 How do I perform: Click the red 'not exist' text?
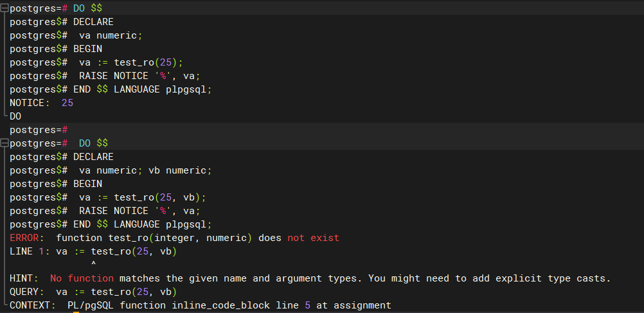(x=314, y=238)
